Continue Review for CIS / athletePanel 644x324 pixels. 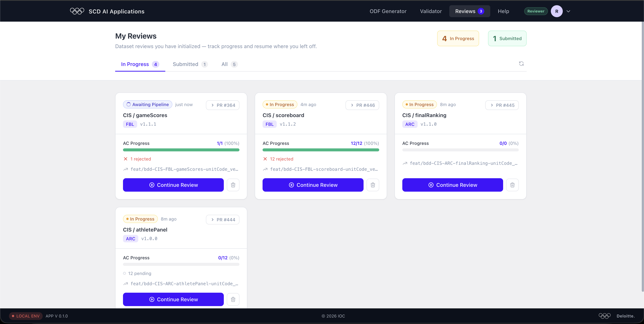pos(173,299)
